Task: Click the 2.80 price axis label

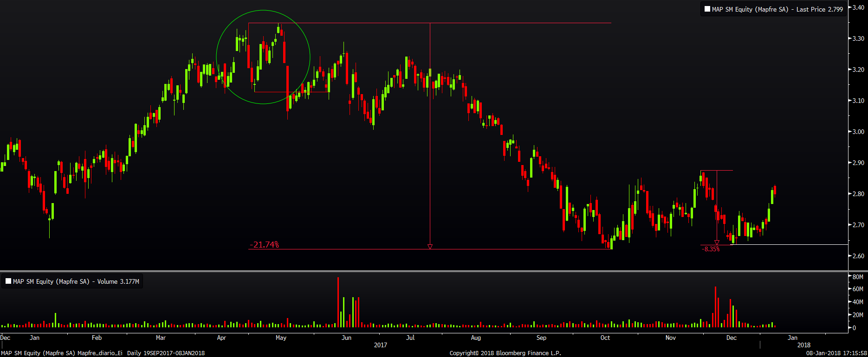Action: click(858, 194)
